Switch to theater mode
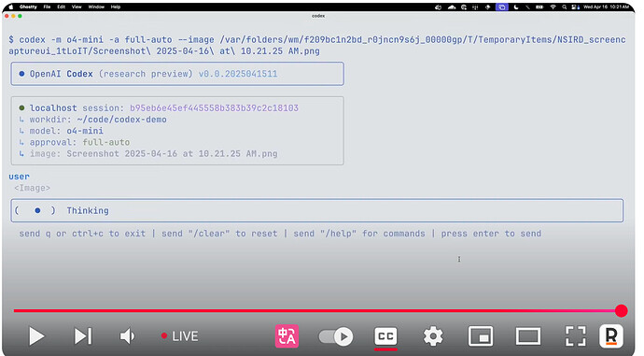 (x=527, y=336)
